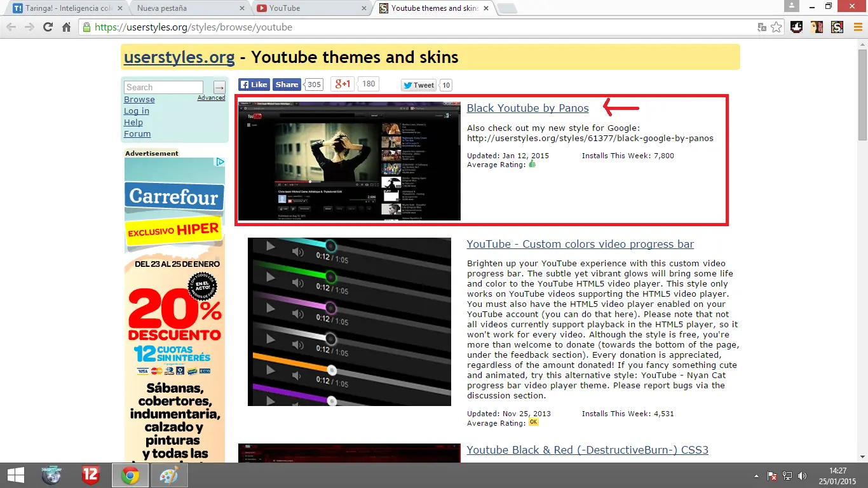Focus the userstyles Search field
868x488 pixels.
pyautogui.click(x=163, y=88)
